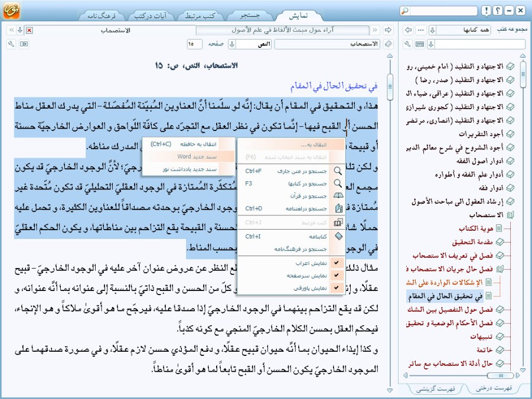
Task: Click the book info icon beside the الاستصحاب title field
Action: click(x=389, y=44)
